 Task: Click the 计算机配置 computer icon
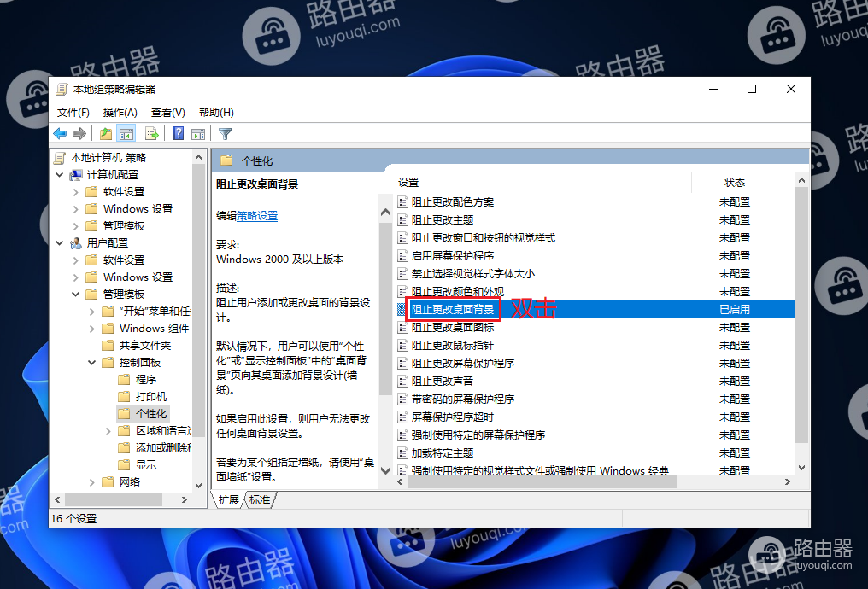(76, 175)
